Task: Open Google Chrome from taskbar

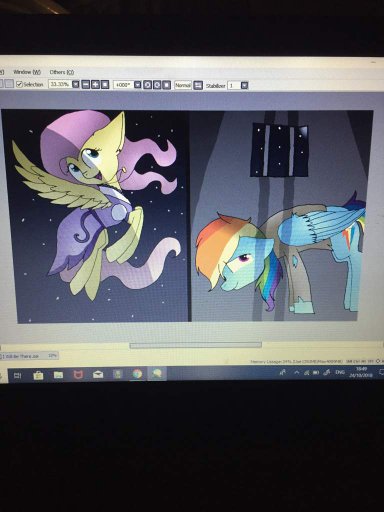Action: point(137,374)
